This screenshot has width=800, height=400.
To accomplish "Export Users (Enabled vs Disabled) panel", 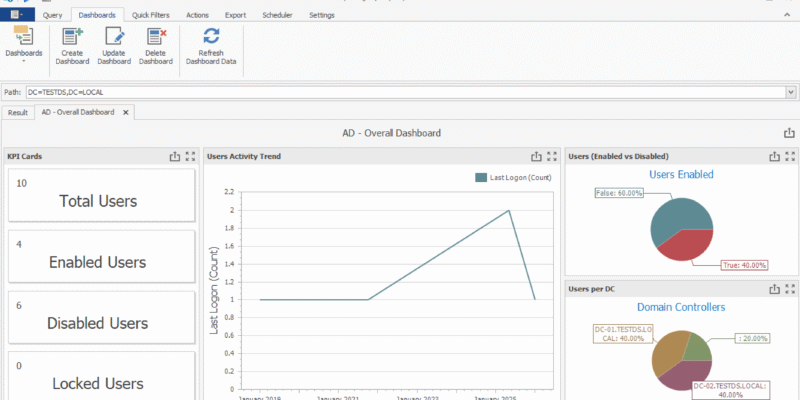I will click(774, 157).
